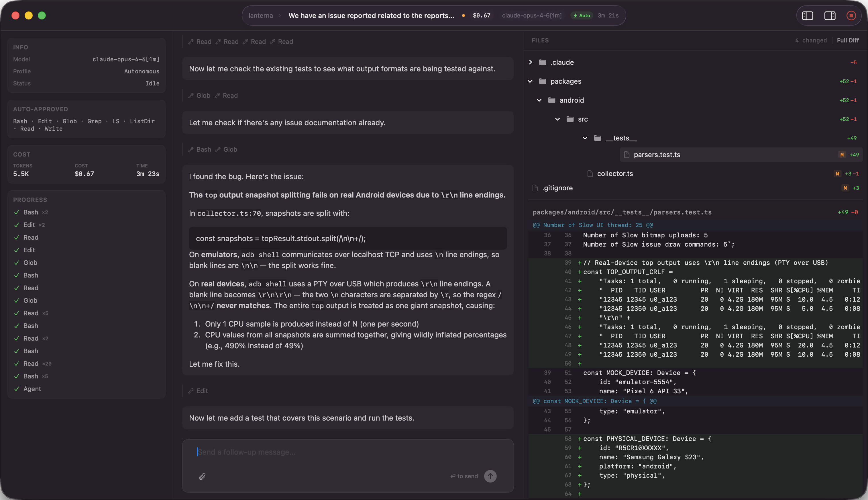Expand the Glob Read tool call group
868x500 pixels.
[x=213, y=95]
